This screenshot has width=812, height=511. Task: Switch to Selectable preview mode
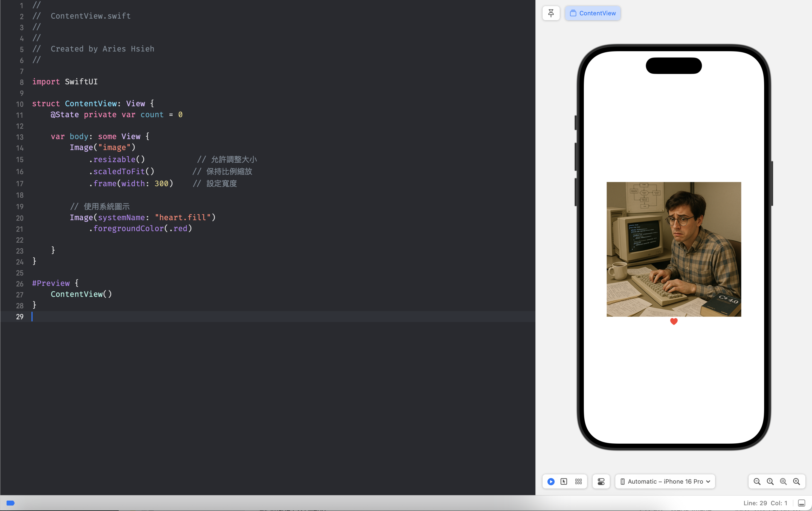point(564,482)
